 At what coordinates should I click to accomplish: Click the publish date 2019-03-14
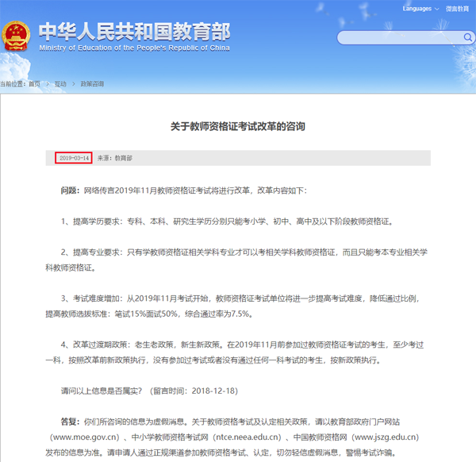pyautogui.click(x=74, y=158)
